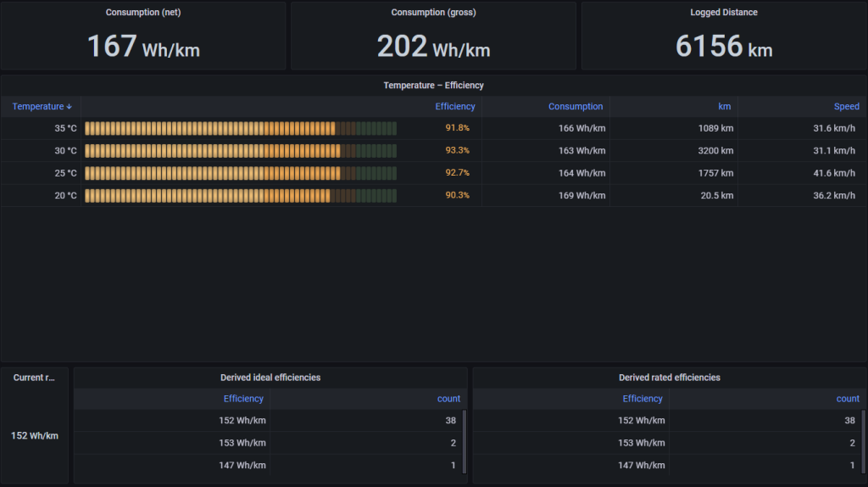Open the Consumption (net) panel title menu
Viewport: 868px width, 487px height.
142,13
